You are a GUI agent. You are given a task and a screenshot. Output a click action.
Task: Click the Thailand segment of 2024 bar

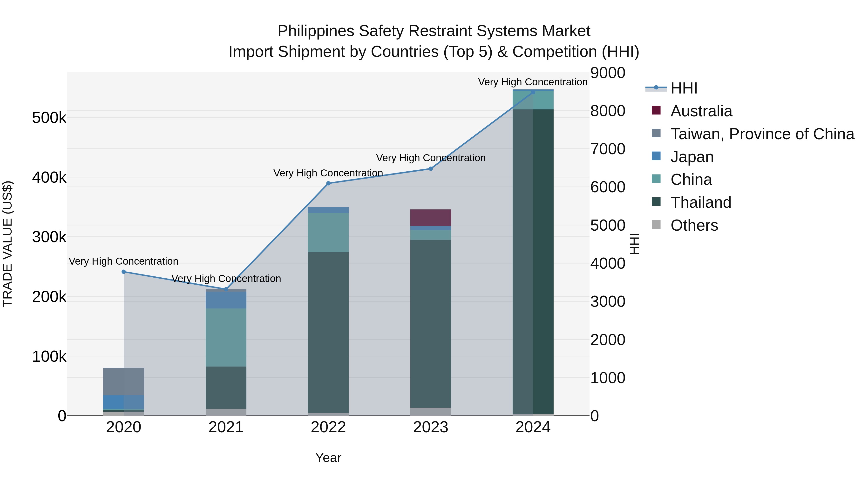533,262
